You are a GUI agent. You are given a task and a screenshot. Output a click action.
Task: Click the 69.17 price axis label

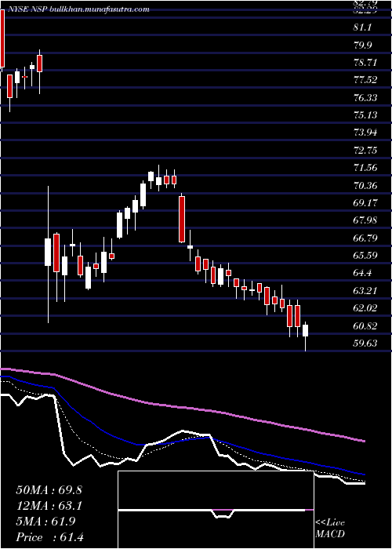(x=365, y=202)
